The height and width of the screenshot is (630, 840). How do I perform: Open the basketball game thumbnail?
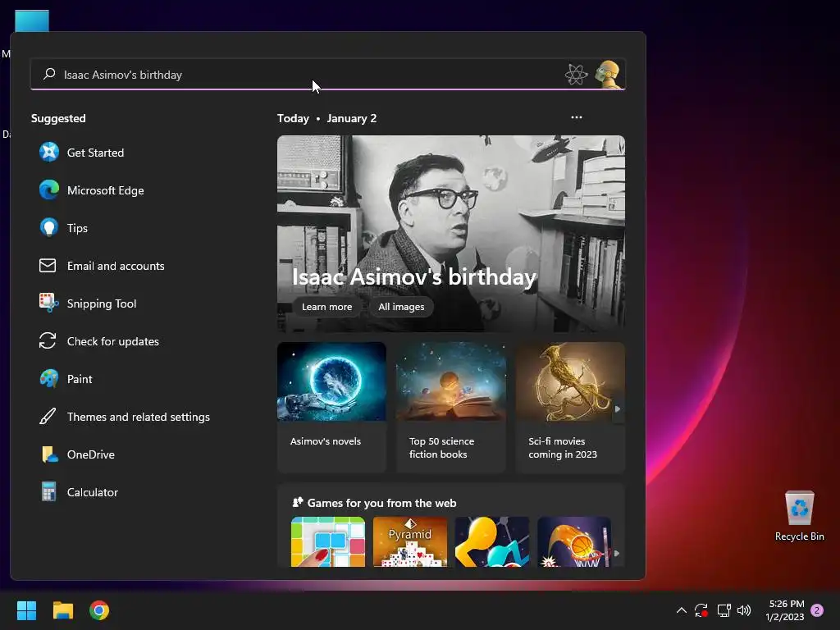coord(573,541)
